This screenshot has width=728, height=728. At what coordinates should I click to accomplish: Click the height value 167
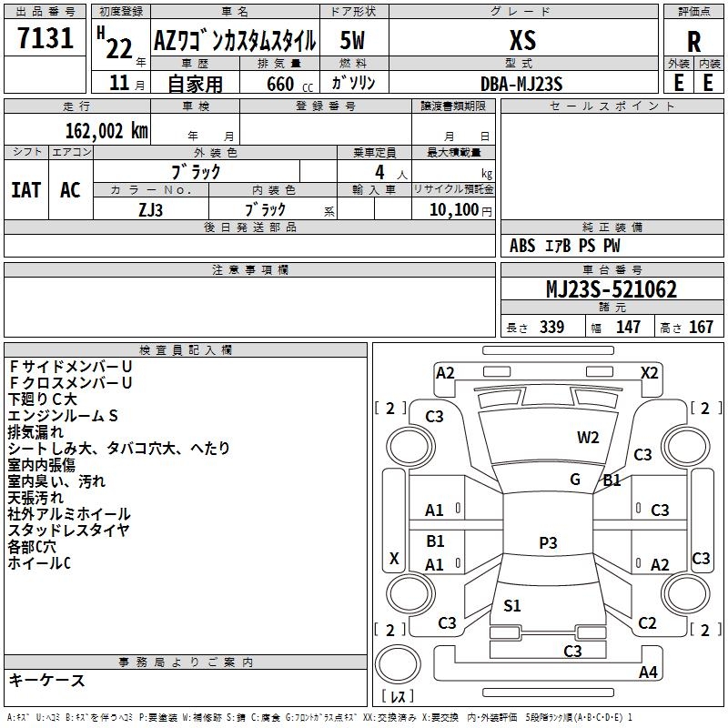click(x=701, y=327)
